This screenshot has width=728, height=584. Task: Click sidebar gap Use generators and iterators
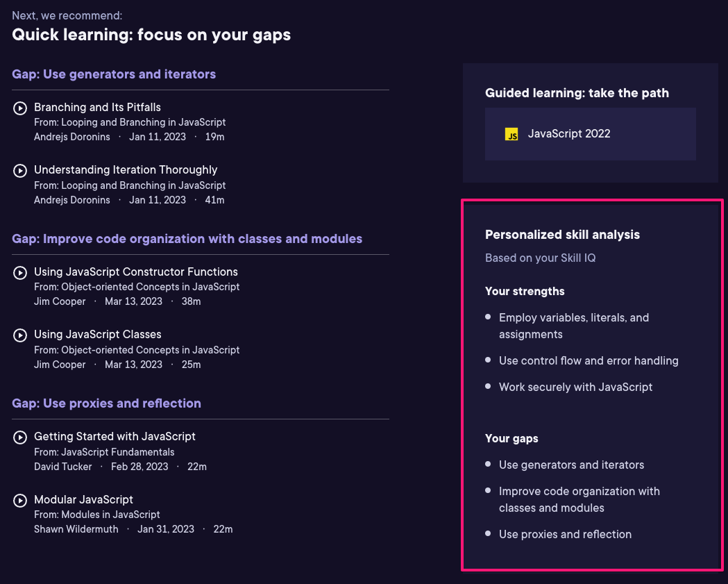[572, 465]
